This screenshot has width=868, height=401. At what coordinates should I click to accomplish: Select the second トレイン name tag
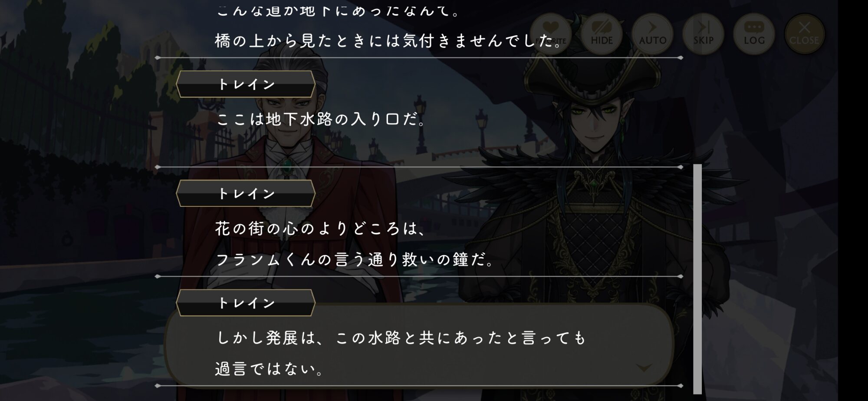point(246,193)
